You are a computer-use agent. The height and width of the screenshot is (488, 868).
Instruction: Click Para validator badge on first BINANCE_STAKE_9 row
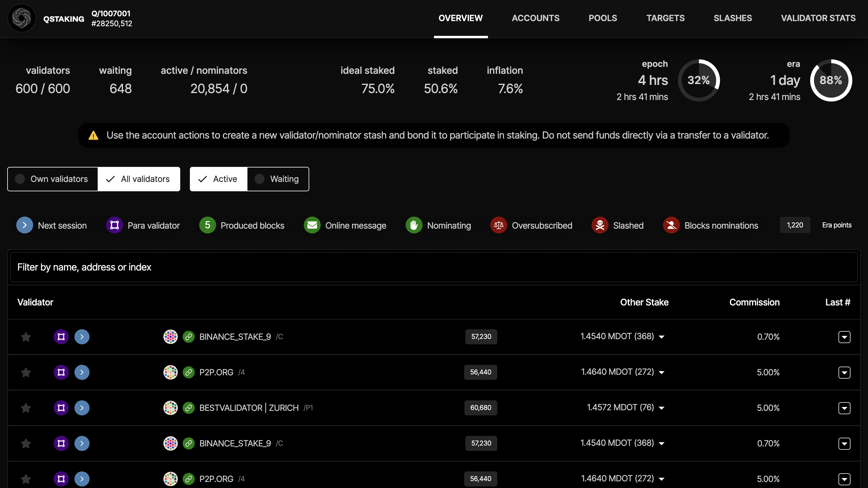point(61,337)
